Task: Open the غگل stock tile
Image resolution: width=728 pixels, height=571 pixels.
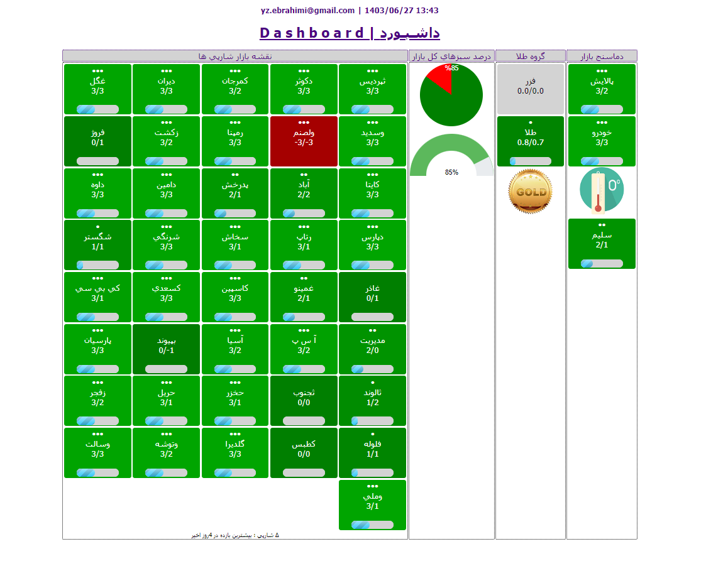Action: click(x=97, y=89)
